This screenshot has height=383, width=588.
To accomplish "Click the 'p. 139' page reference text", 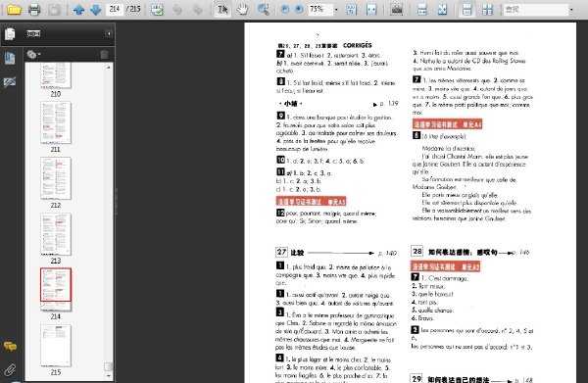I will coord(389,104).
